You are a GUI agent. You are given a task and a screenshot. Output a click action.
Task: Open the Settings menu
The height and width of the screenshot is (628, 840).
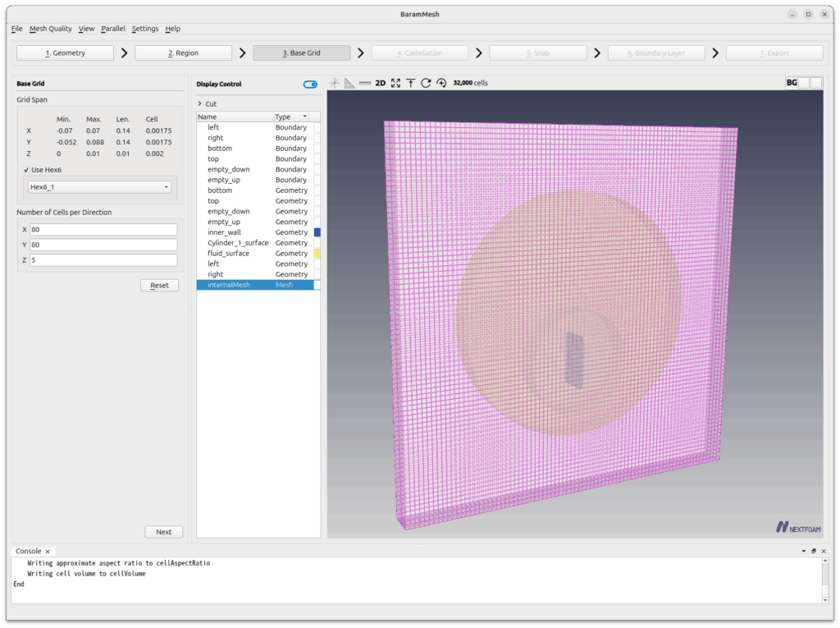tap(145, 29)
